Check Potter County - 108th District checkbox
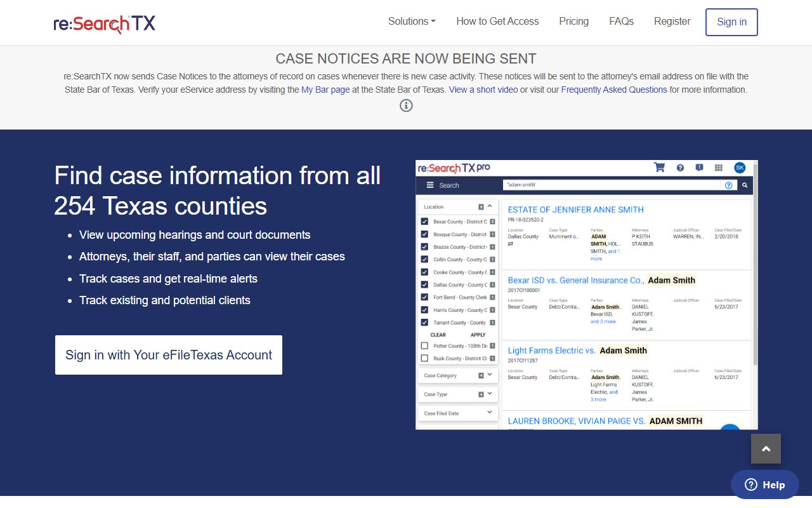812x508 pixels. tap(424, 346)
